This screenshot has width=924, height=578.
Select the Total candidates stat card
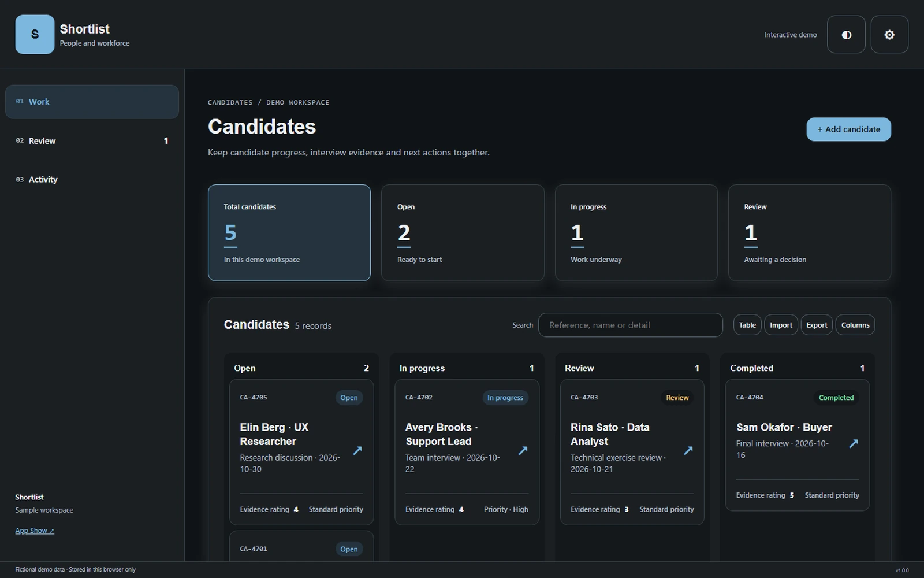tap(289, 233)
